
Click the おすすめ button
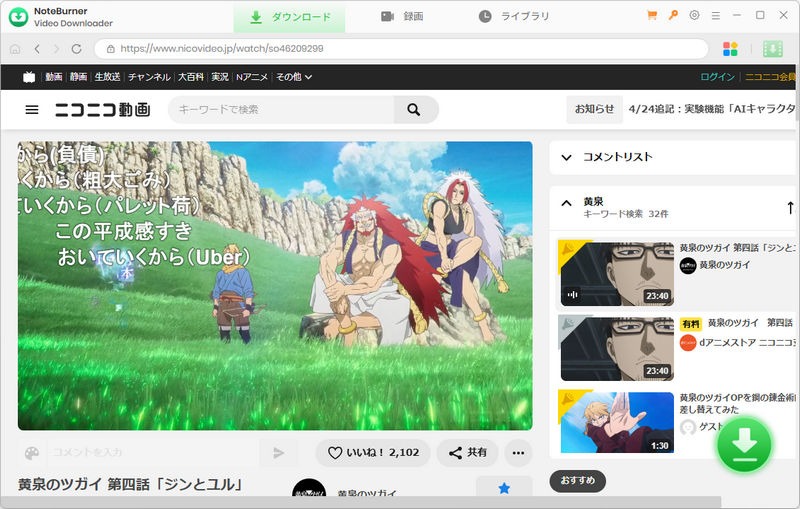(578, 481)
